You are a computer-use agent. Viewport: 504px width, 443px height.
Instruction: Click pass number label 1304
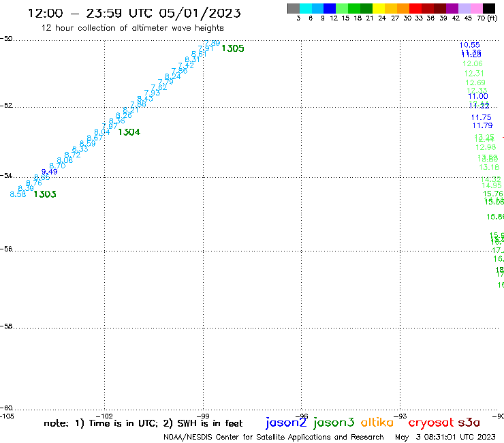[x=129, y=132]
